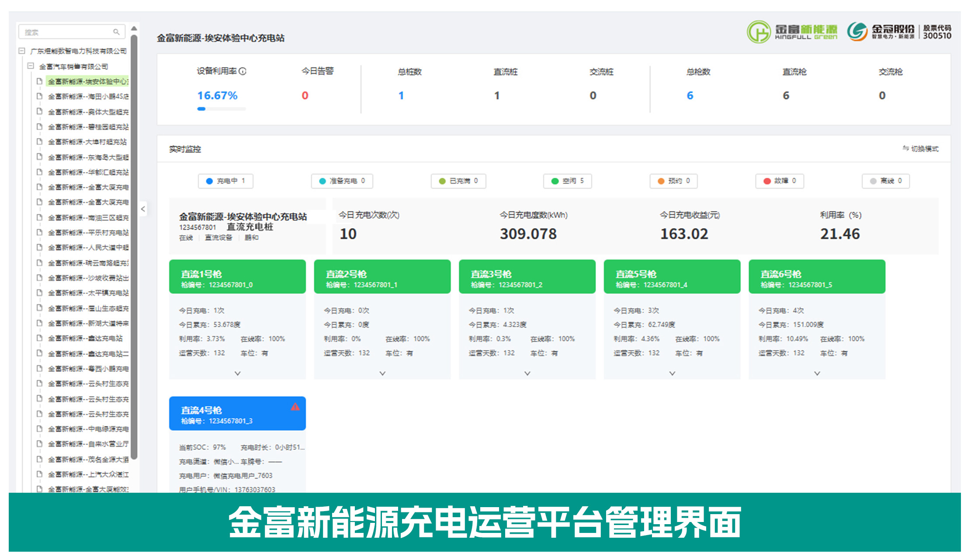Select 粤西小鹏充电 station in tree

(88, 369)
